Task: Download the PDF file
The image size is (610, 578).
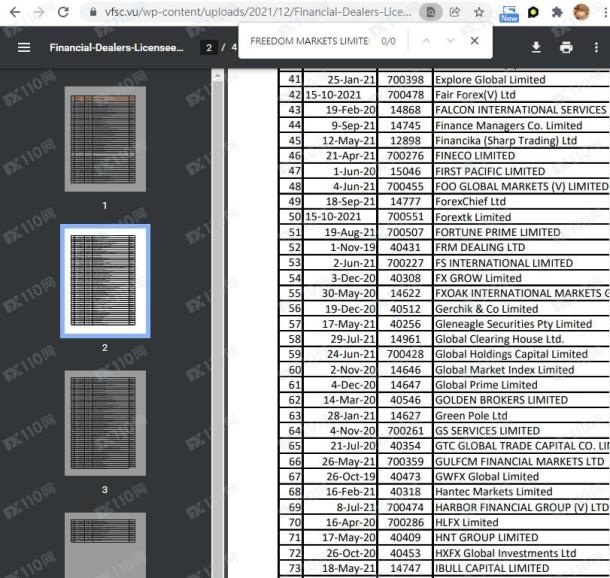Action: [x=536, y=47]
